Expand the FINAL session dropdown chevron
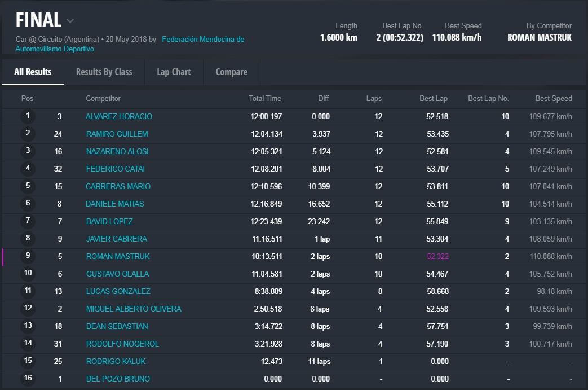The width and height of the screenshot is (588, 390). [x=70, y=21]
